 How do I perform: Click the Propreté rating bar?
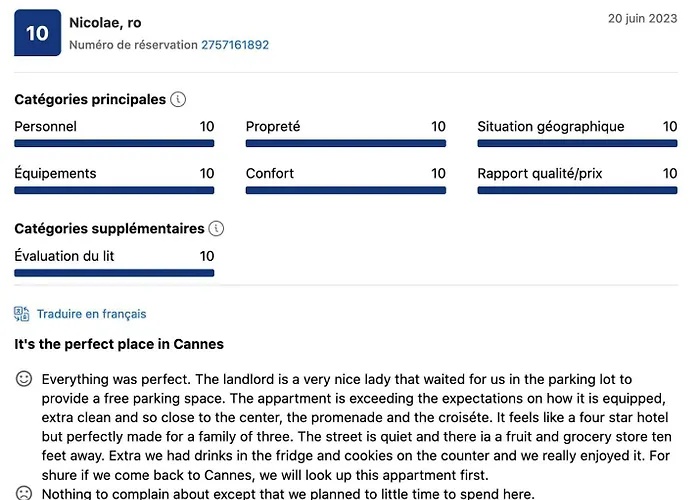pos(346,144)
